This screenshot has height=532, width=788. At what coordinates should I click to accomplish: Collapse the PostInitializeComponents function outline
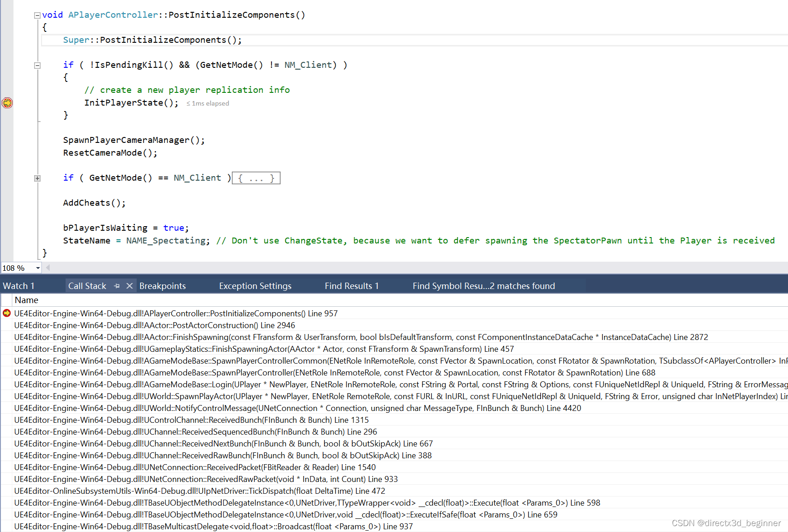tap(37, 15)
